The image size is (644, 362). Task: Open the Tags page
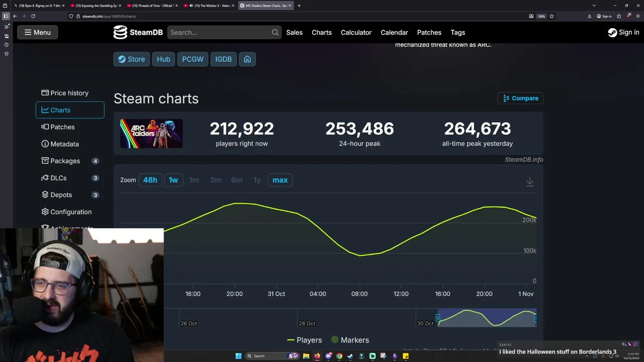pyautogui.click(x=458, y=32)
